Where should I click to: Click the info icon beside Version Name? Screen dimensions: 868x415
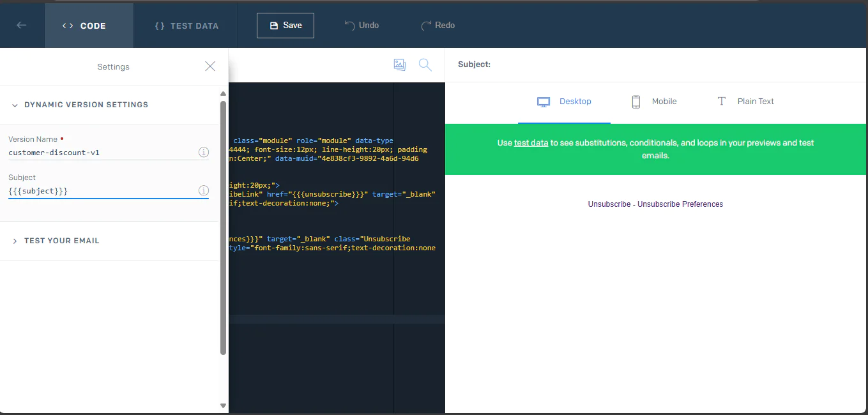coord(204,152)
